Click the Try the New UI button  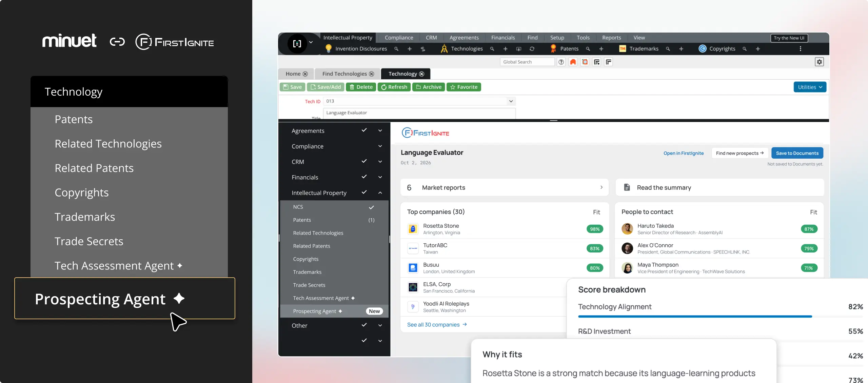point(789,38)
